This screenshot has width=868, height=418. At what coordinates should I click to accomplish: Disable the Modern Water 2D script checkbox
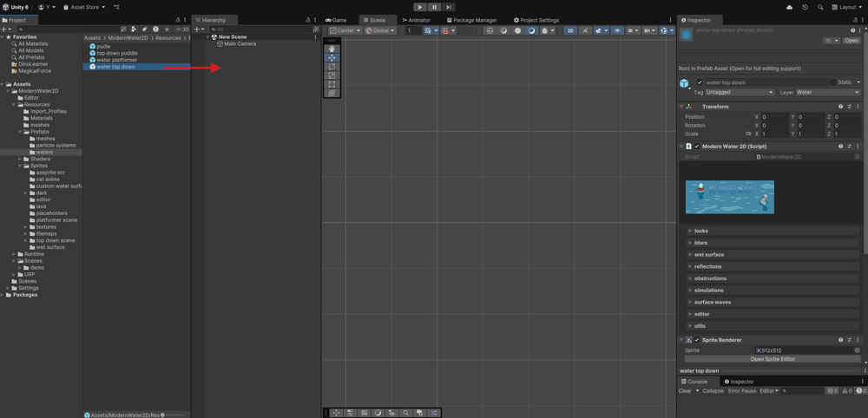click(x=697, y=147)
